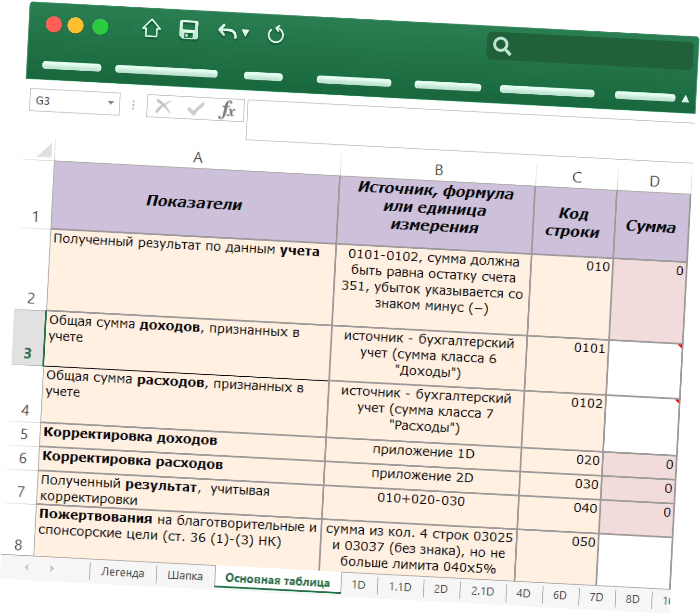700x613 pixels.
Task: Click the Undo arrow icon
Action: coord(227,32)
